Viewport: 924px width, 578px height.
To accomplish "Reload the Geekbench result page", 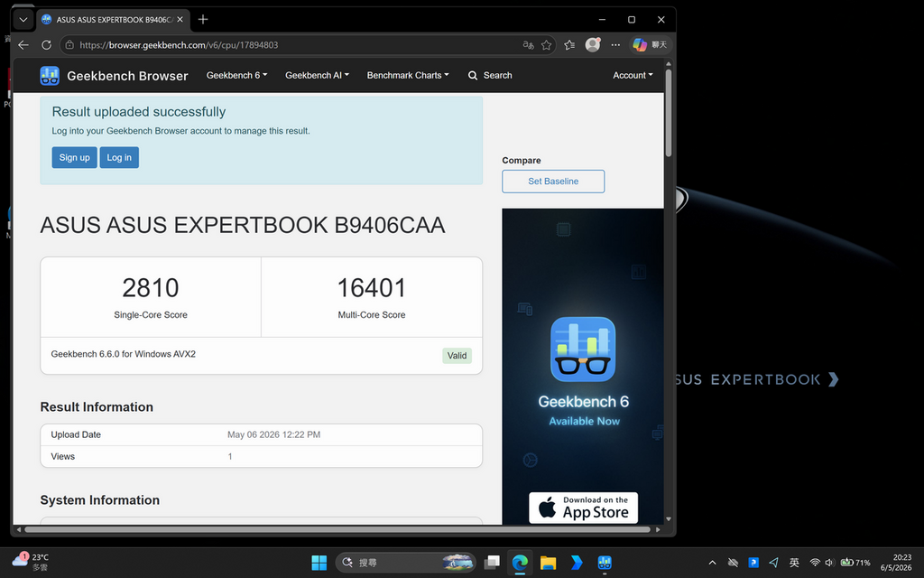I will pyautogui.click(x=46, y=45).
